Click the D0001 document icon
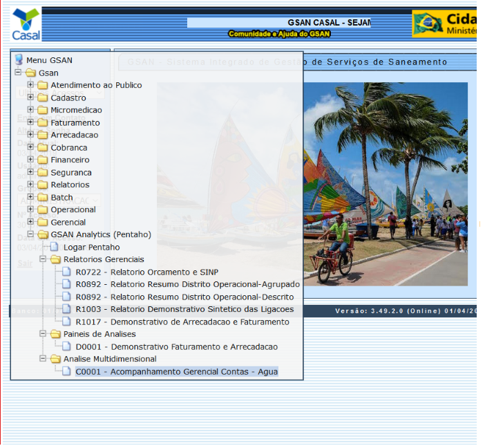485x448 pixels. [x=67, y=347]
